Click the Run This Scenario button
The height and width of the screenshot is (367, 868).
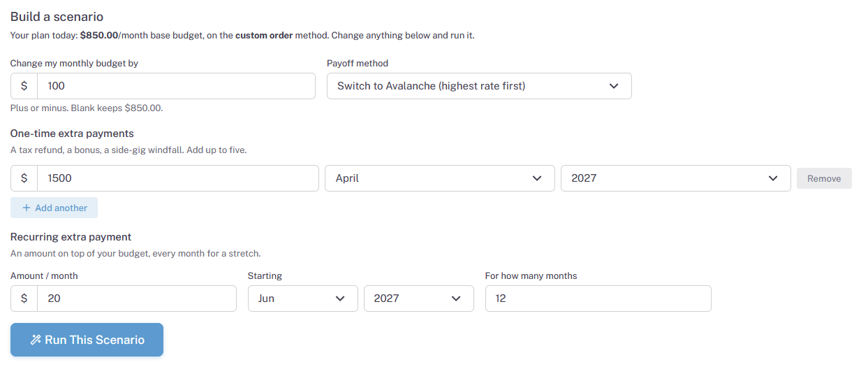87,340
